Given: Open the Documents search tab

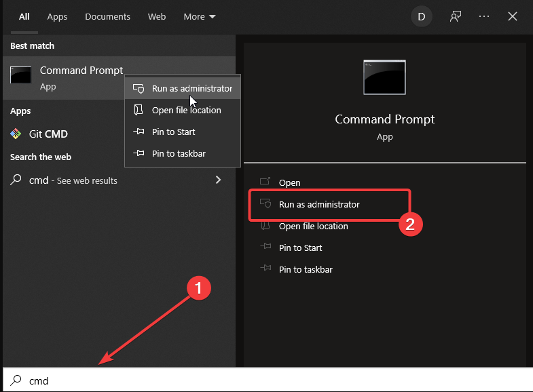Looking at the screenshot, I should [x=107, y=17].
